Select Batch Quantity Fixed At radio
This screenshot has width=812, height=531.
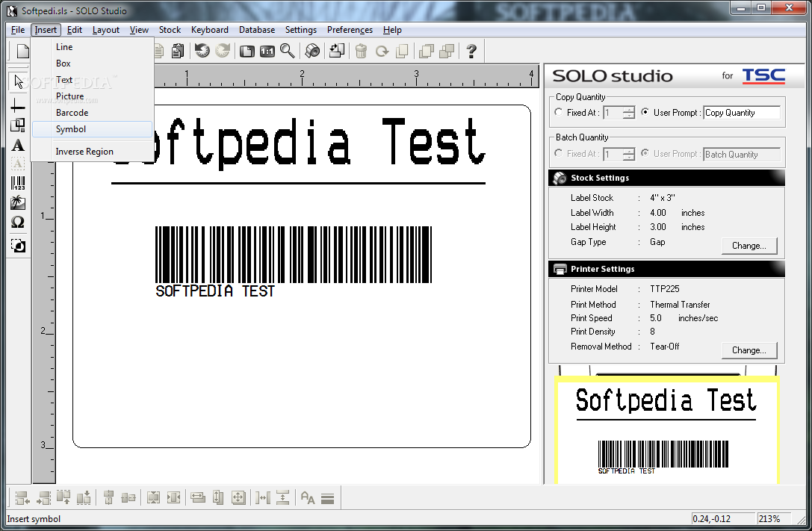558,153
